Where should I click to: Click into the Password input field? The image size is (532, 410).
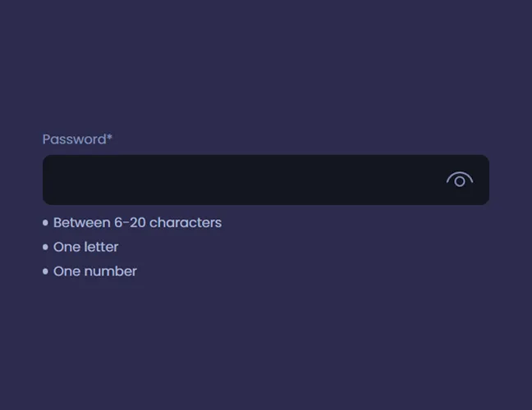[x=238, y=180]
